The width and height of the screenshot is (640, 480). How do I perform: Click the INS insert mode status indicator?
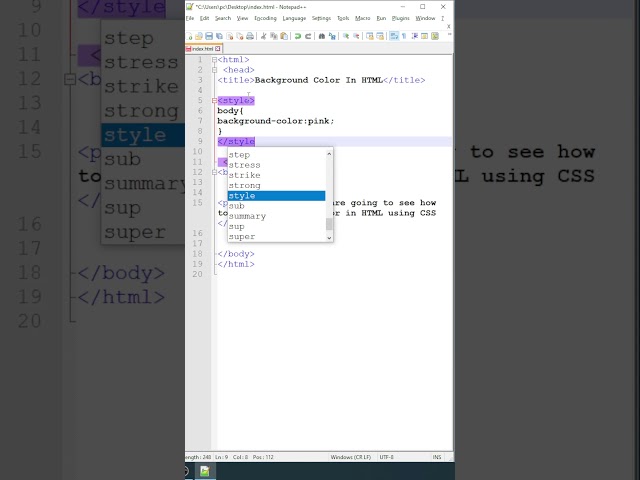[437, 457]
